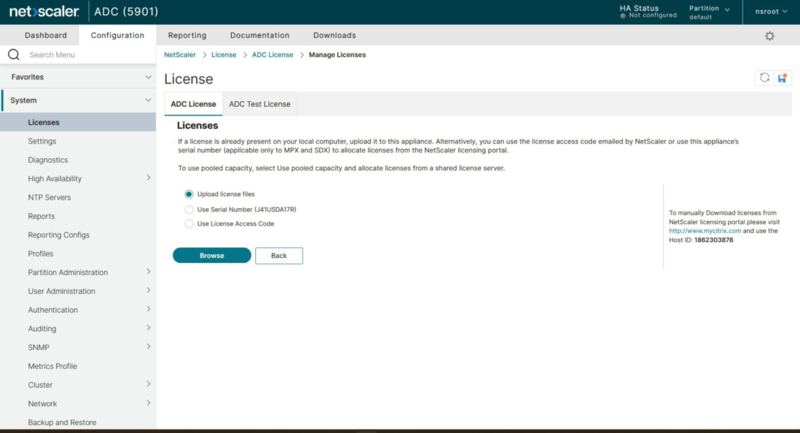Expand SNMP submenu
Viewport: 800px width, 433px height.
[148, 347]
